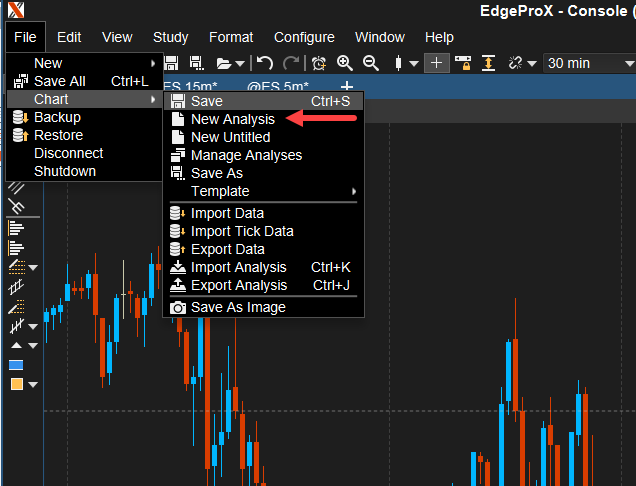Click the Save As Image camera icon
This screenshot has height=486, width=636.
pyautogui.click(x=177, y=307)
